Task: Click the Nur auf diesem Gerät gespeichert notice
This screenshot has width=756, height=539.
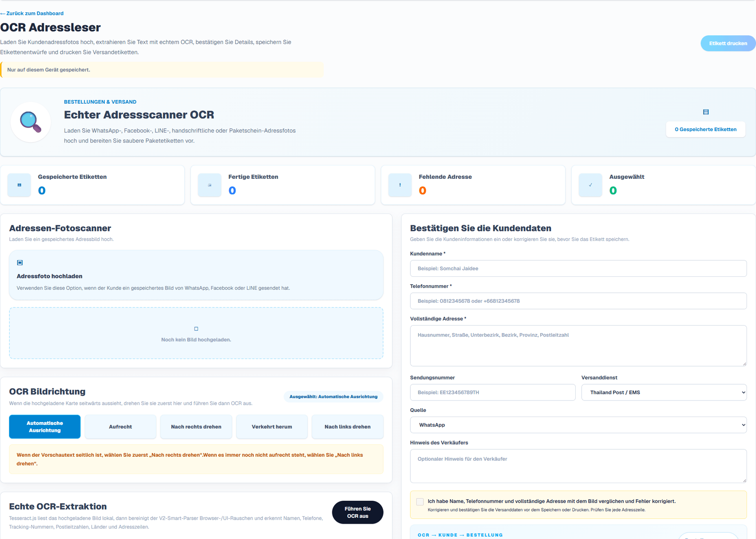Action: click(x=162, y=70)
